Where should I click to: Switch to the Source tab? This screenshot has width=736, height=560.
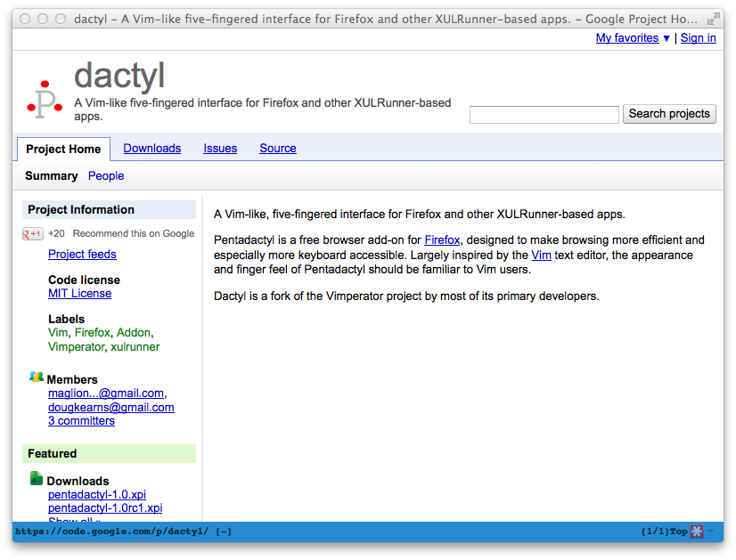click(x=278, y=148)
